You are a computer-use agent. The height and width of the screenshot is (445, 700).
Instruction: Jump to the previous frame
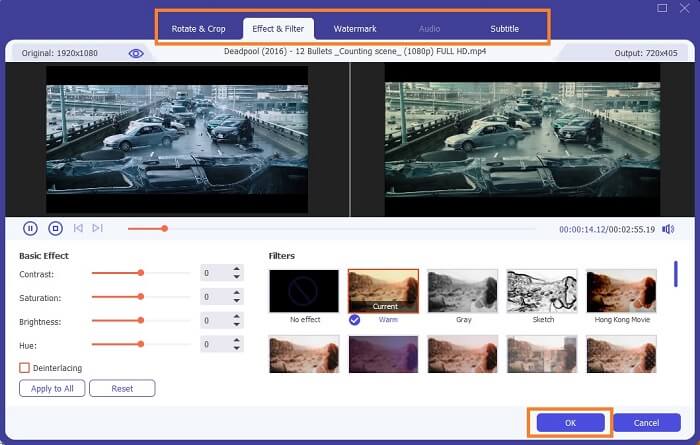78,228
